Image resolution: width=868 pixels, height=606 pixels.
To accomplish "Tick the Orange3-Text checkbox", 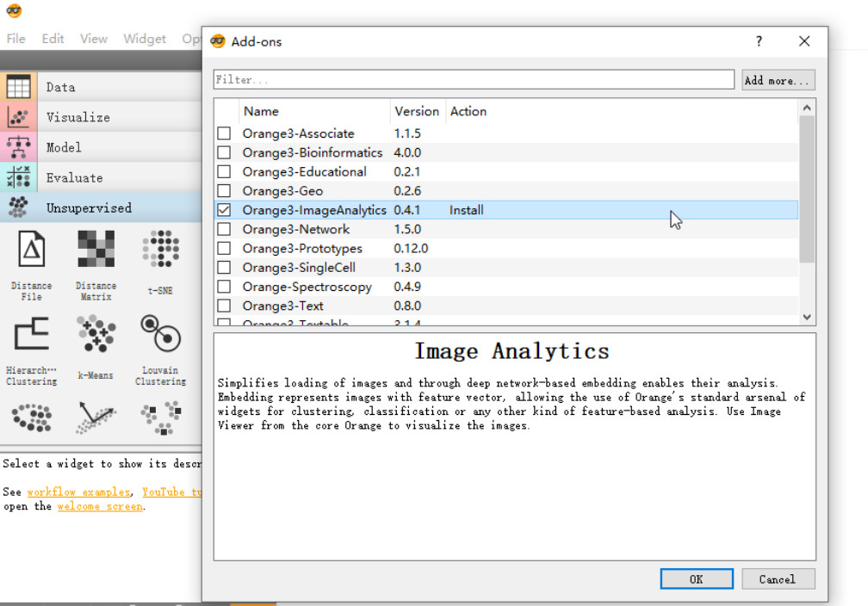I will click(x=224, y=306).
